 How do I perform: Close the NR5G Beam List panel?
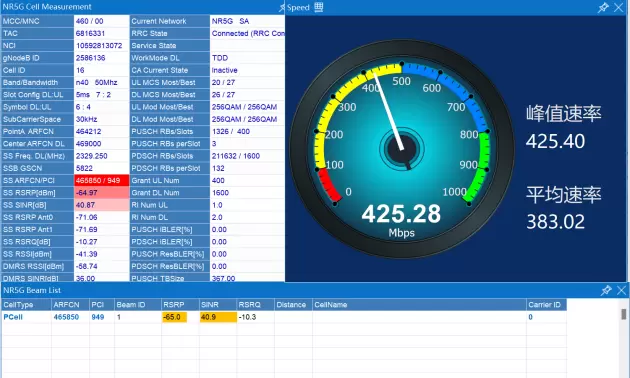(621, 290)
